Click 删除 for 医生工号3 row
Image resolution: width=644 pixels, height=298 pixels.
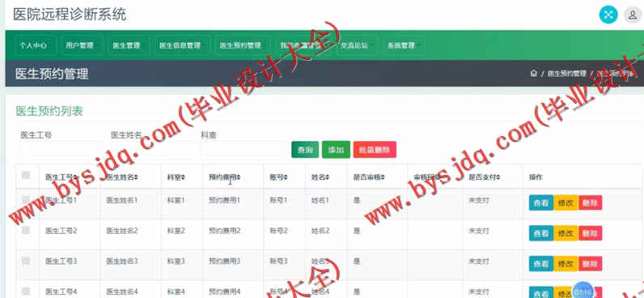(x=590, y=263)
